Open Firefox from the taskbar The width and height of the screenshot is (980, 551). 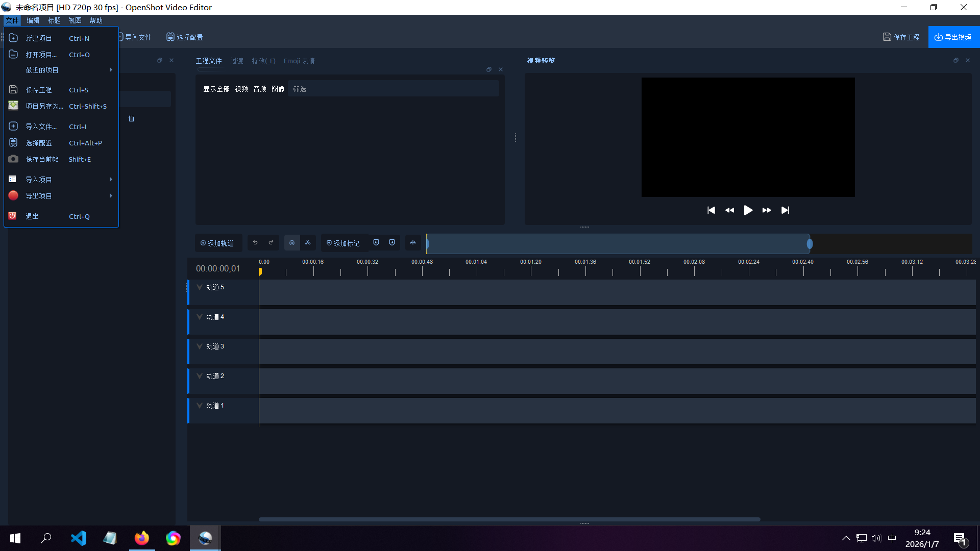click(142, 538)
